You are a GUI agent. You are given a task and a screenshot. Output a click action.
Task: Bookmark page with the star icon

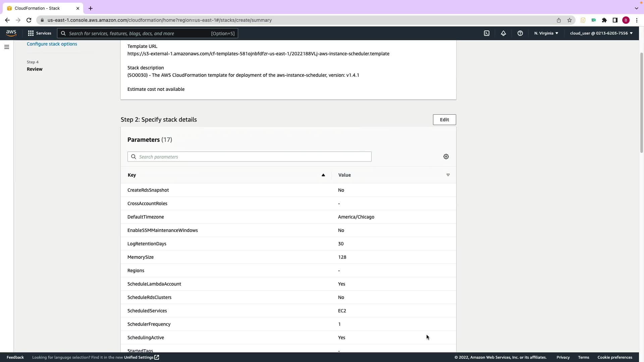click(570, 20)
